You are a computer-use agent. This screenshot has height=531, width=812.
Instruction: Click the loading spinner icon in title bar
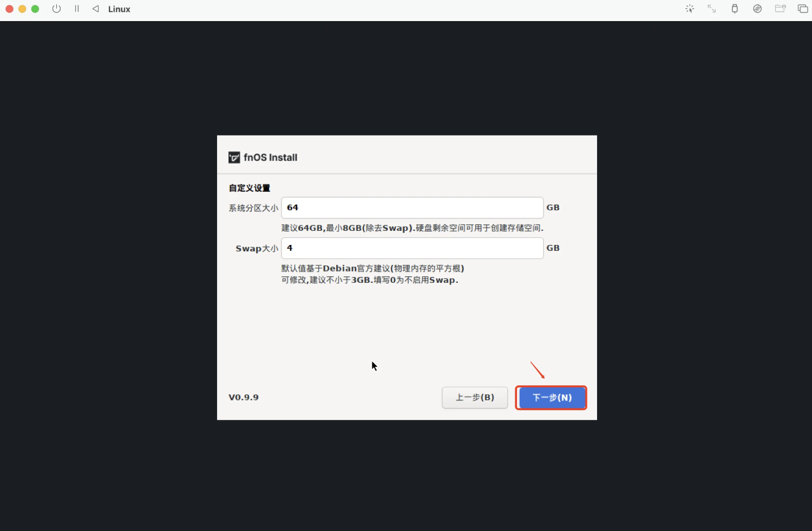click(x=690, y=9)
